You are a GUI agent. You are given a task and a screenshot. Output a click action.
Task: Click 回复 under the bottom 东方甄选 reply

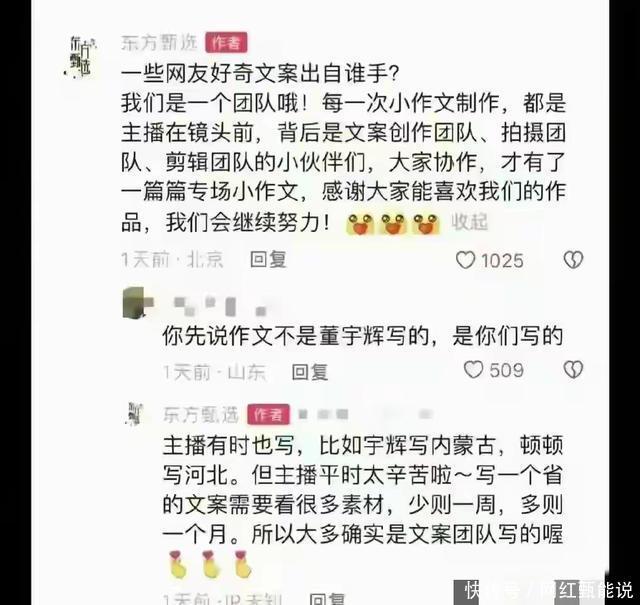[327, 598]
